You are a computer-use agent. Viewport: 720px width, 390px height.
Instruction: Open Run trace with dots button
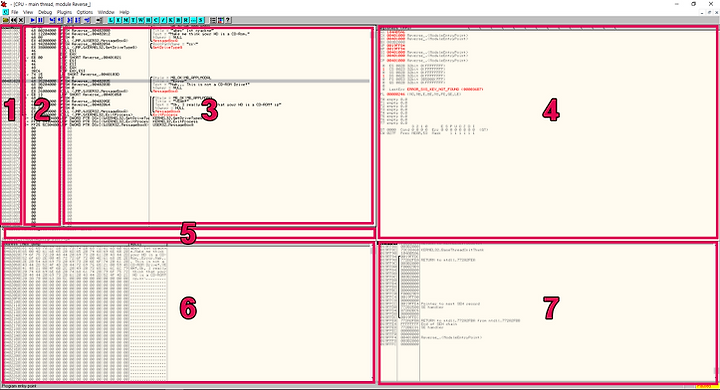pos(193,20)
